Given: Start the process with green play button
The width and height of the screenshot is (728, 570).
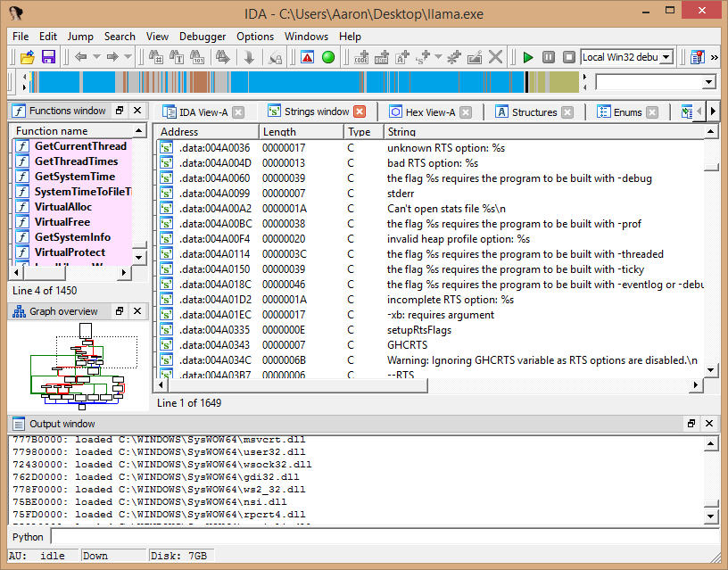Looking at the screenshot, I should pos(528,58).
